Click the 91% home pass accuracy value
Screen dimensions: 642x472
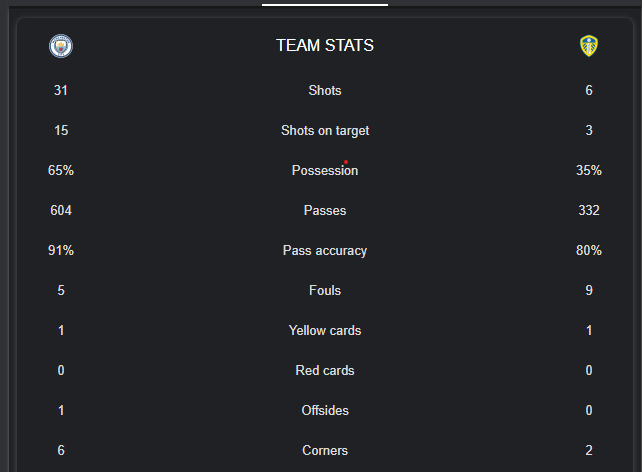coord(61,250)
